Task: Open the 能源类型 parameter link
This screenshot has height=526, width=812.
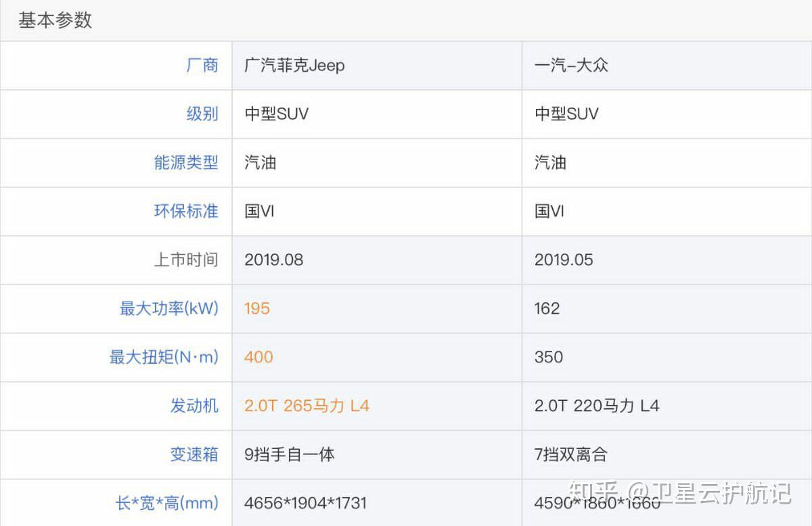Action: 185,163
